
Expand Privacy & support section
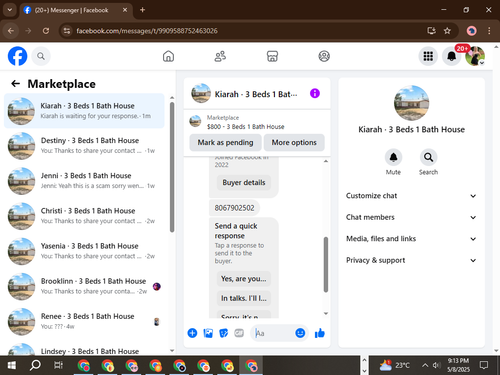click(411, 260)
